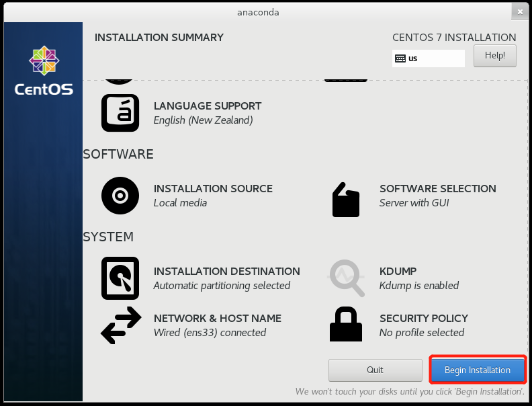Click the SYSTEM section heading

coord(108,237)
